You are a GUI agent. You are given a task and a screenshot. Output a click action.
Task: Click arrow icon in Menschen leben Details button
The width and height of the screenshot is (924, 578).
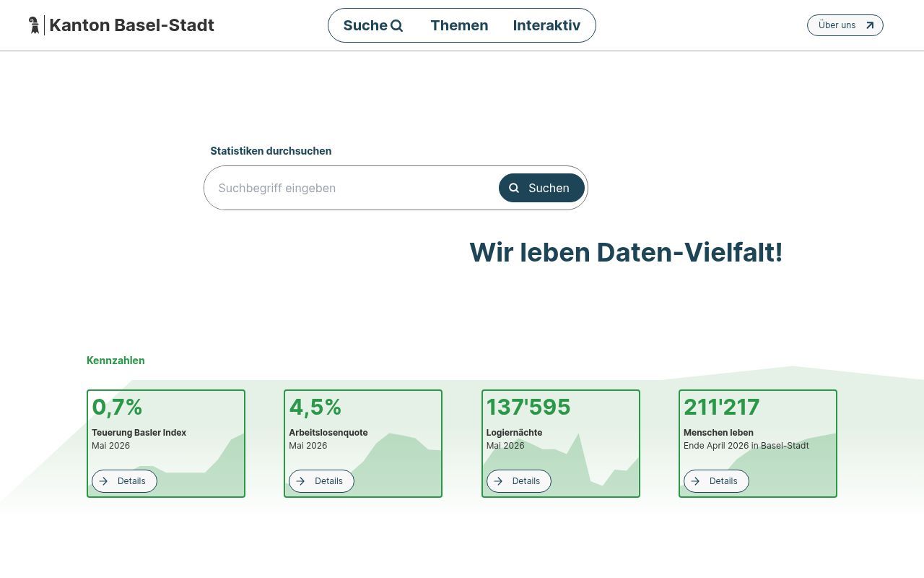695,481
